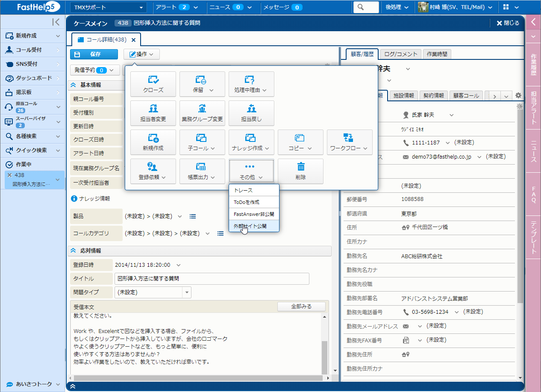Click the View All (全部みる) button
541x392 pixels.
301,307
